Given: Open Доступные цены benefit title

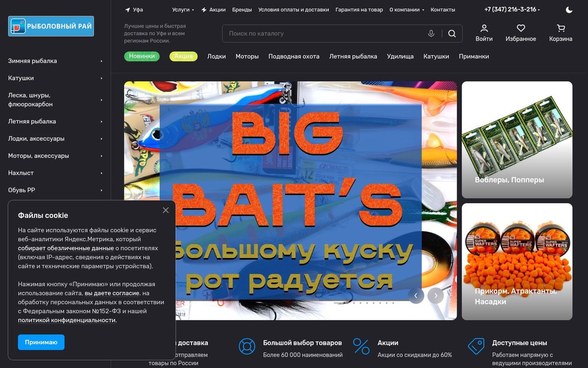Looking at the screenshot, I should [519, 343].
